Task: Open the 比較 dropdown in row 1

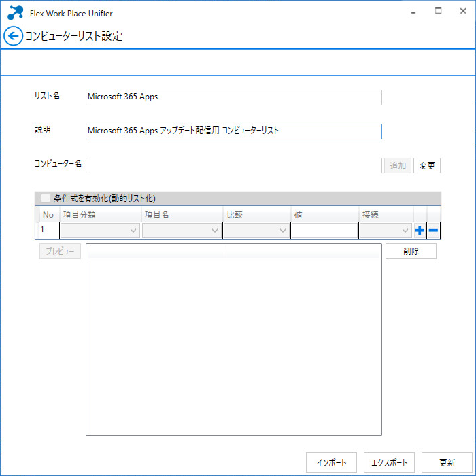Action: click(x=256, y=231)
